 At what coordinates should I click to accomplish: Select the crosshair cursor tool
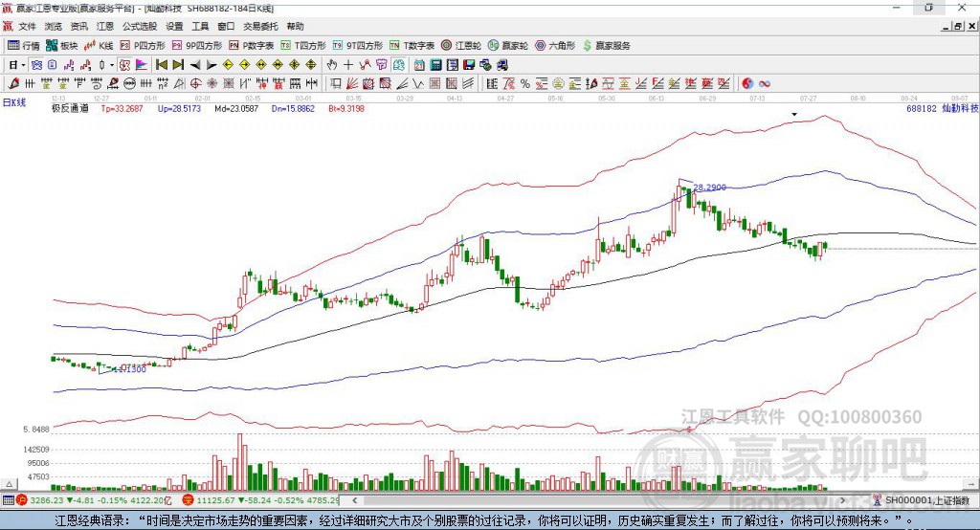pos(348,65)
